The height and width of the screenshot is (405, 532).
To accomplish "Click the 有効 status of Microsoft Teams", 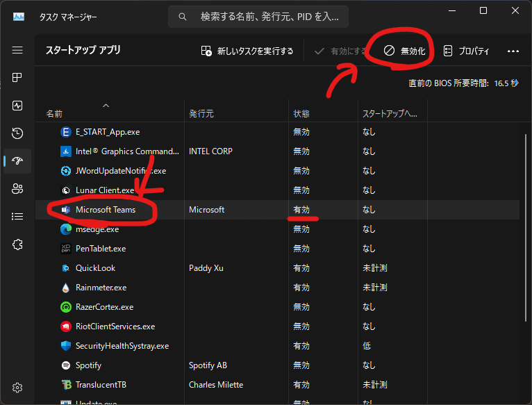I will 301,210.
